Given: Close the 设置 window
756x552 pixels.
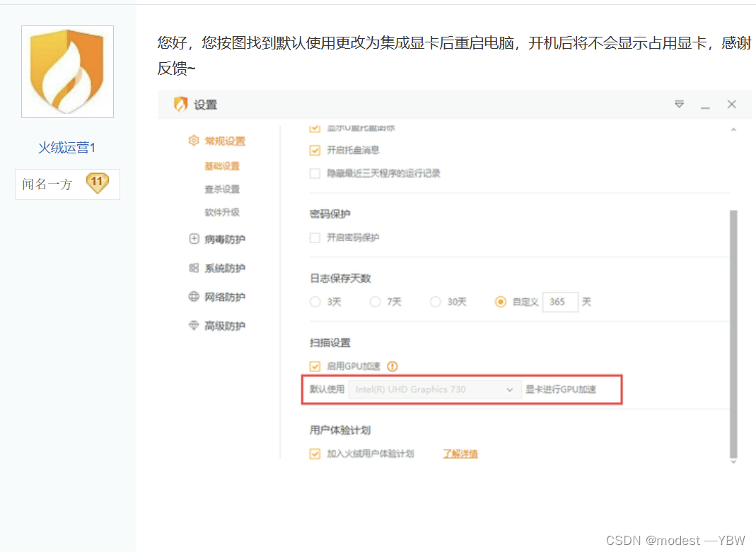Looking at the screenshot, I should pos(731,104).
